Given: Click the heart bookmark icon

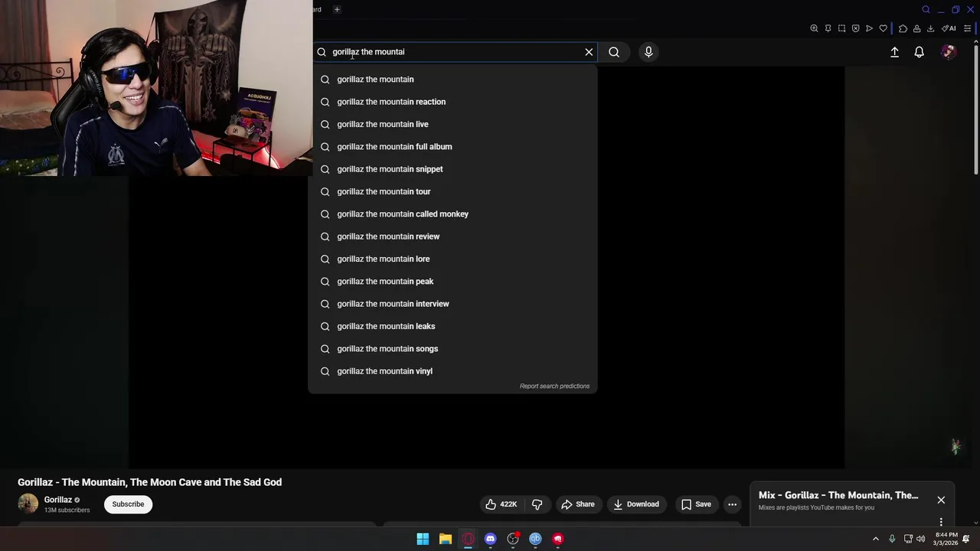Looking at the screenshot, I should [883, 28].
